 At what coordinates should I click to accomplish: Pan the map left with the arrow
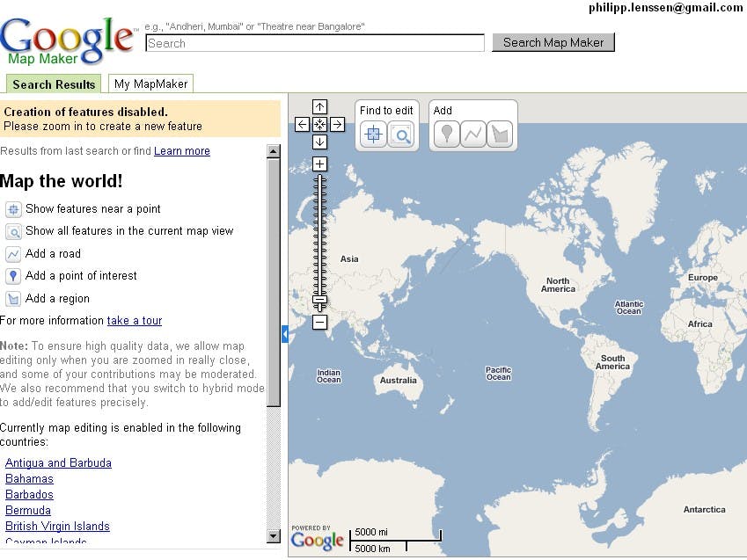click(302, 124)
